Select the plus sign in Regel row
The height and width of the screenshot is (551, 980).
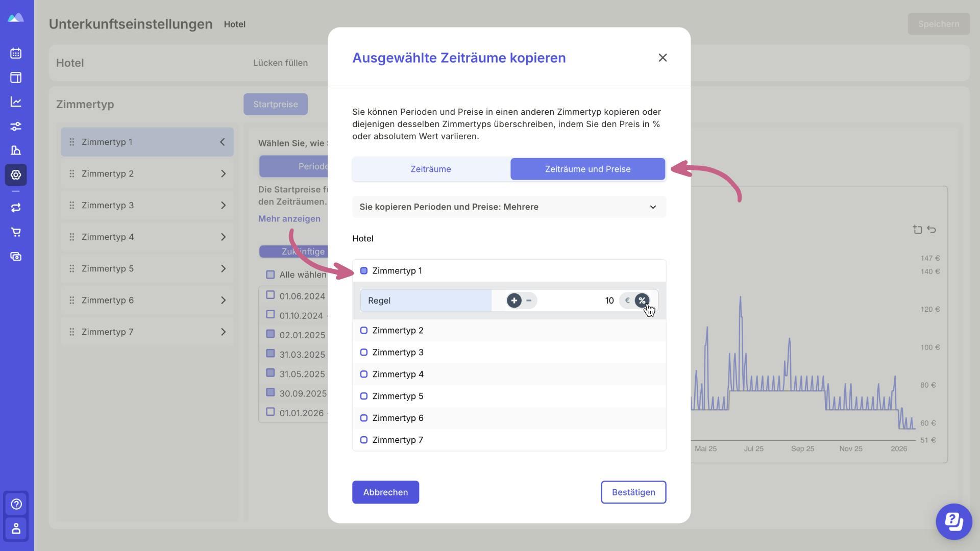pyautogui.click(x=514, y=300)
